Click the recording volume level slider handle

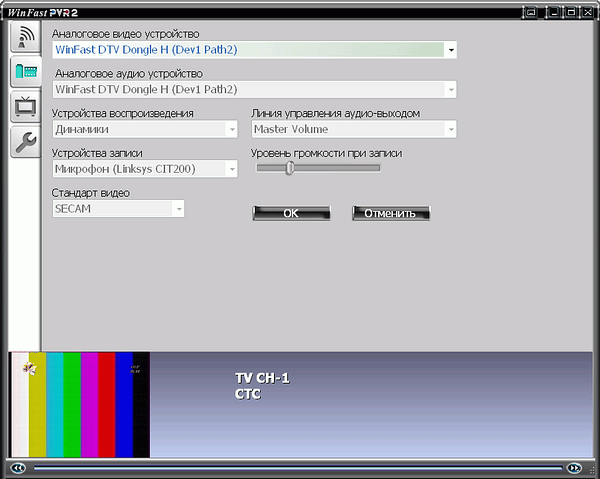(290, 168)
